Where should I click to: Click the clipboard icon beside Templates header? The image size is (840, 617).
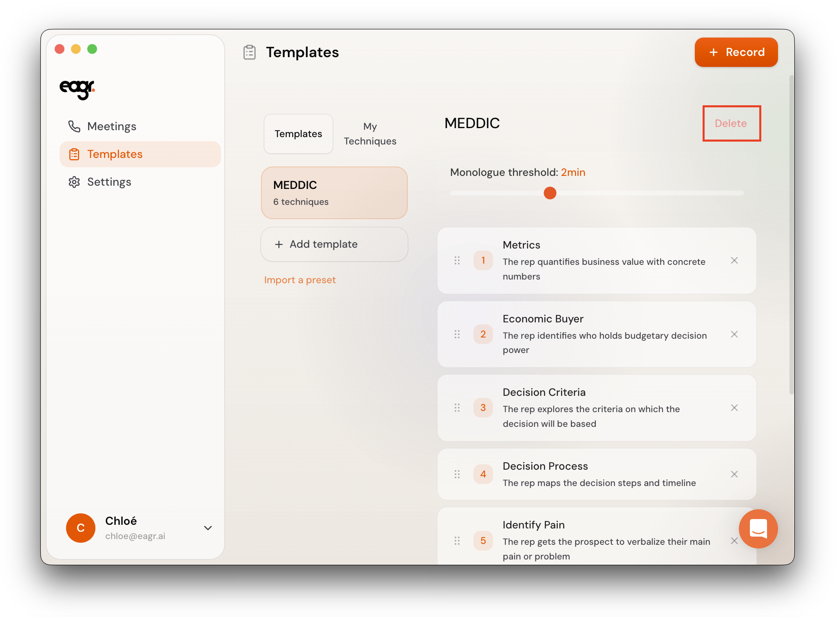pos(249,52)
